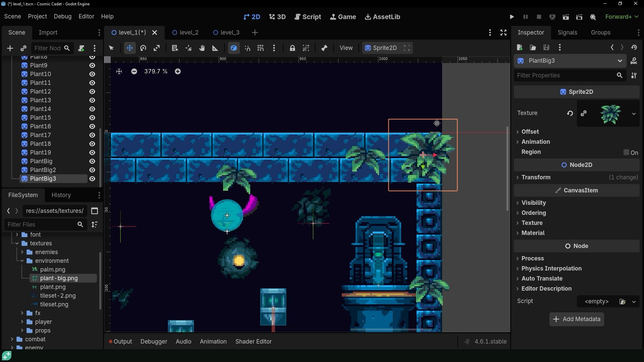Open the Forward+ renderer dropdown
The image size is (644, 362).
tap(622, 17)
